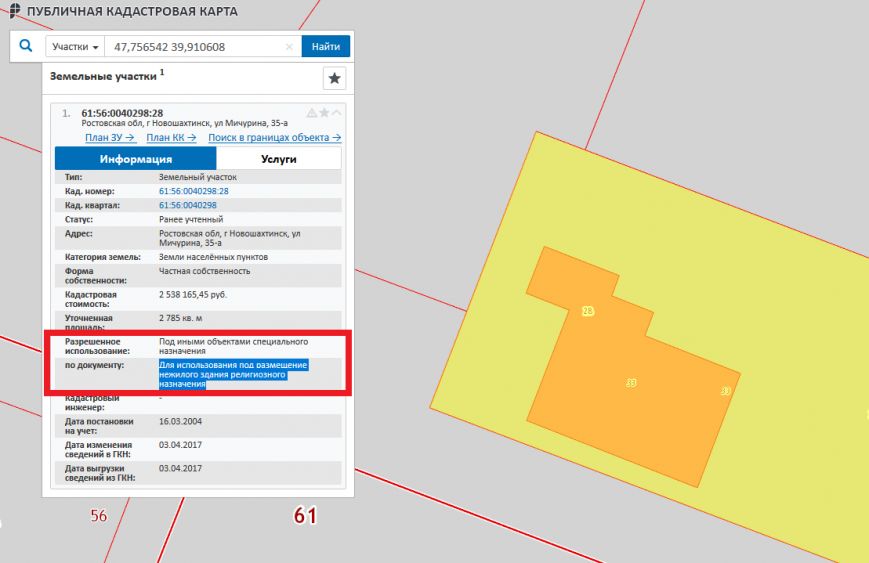Screen dimensions: 869x563
Task: Click the status value Ранее учтенный
Action: pyautogui.click(x=191, y=219)
